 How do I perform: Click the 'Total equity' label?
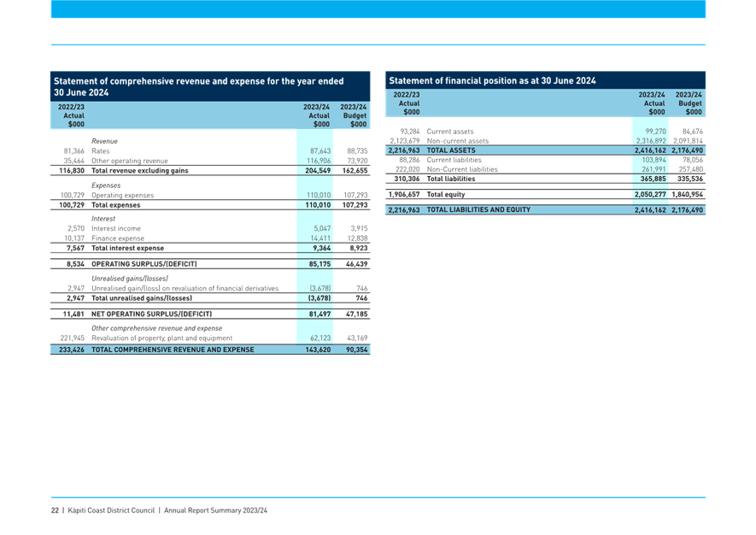pos(446,194)
